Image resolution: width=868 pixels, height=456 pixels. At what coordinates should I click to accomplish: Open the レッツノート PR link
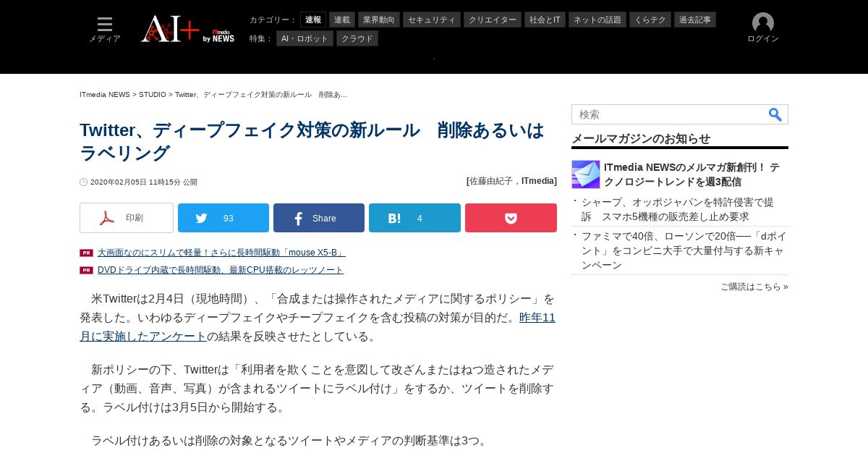click(x=221, y=270)
